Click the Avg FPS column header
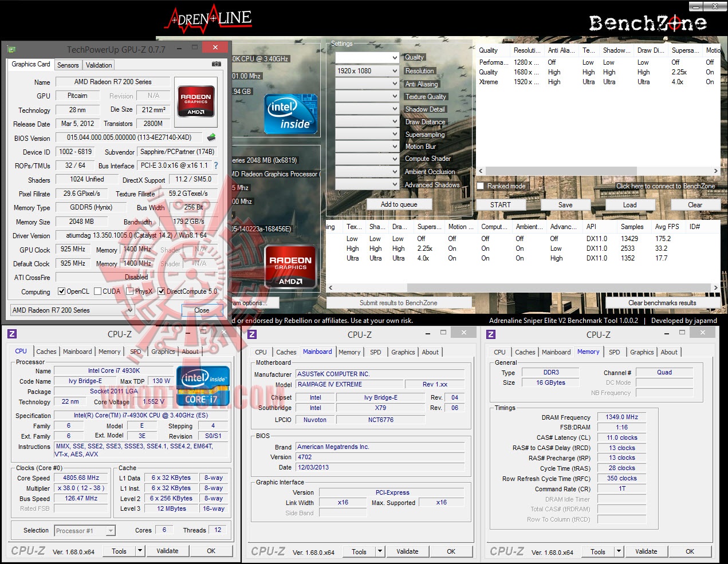The height and width of the screenshot is (564, 728). (x=667, y=227)
